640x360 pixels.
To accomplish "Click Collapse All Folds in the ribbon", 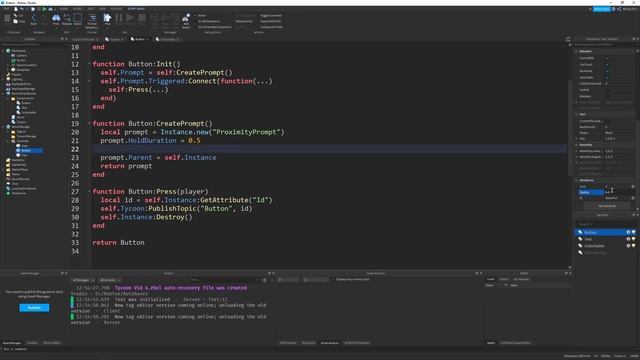I will [271, 27].
